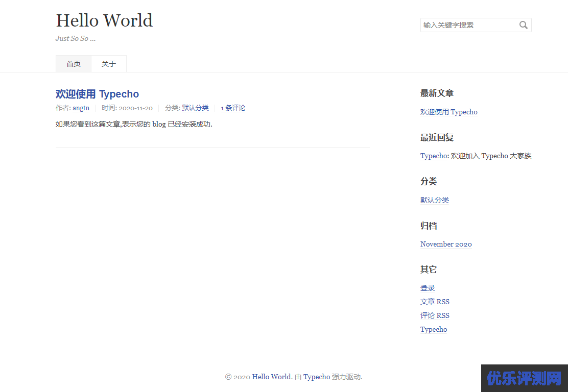Switch to the 关于 page tab

click(108, 63)
